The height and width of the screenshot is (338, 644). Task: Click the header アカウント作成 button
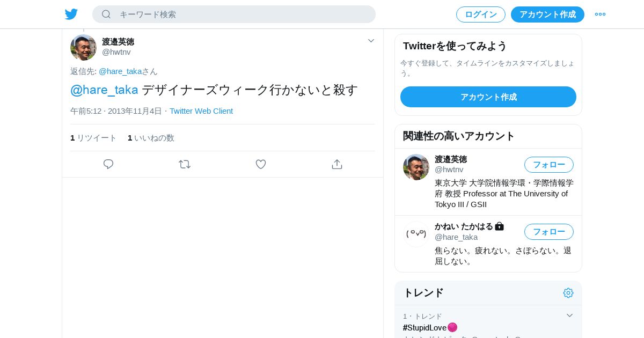coord(547,14)
